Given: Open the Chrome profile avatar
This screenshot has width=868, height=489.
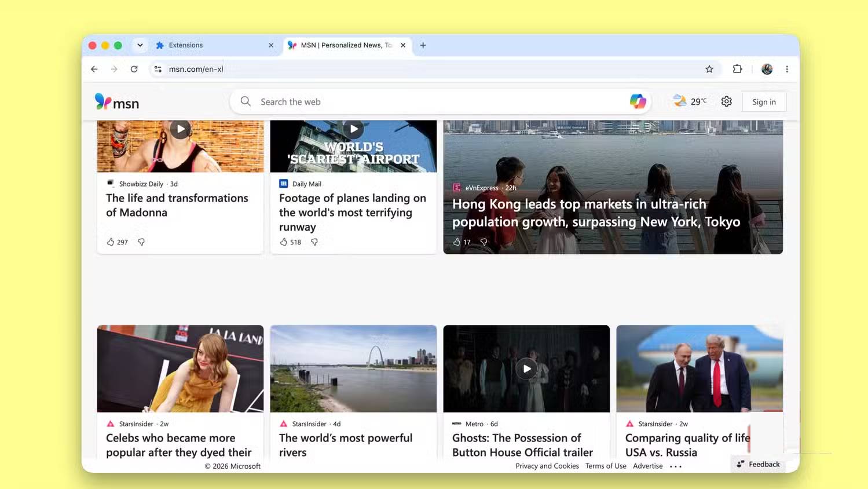Looking at the screenshot, I should click(x=767, y=69).
